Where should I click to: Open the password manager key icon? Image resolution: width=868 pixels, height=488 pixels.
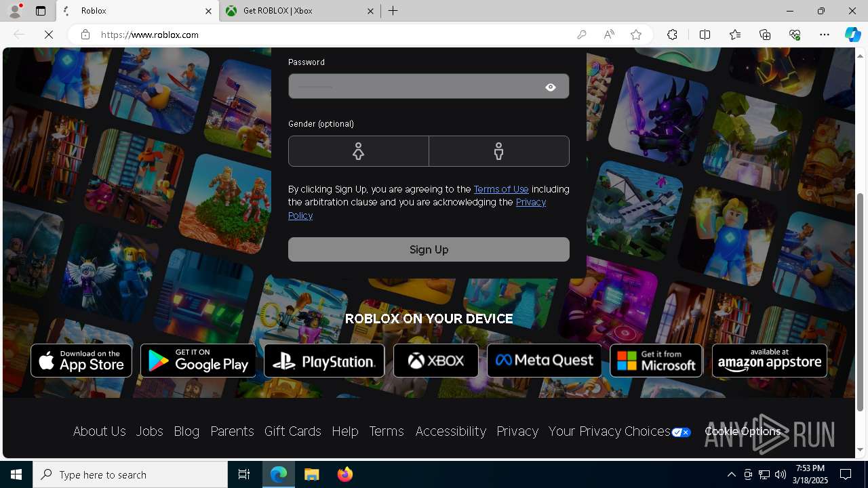[x=582, y=35]
